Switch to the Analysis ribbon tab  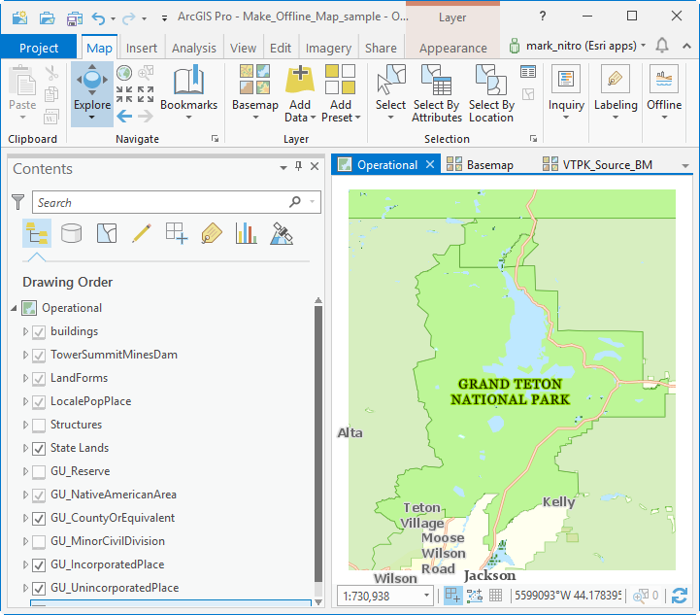(194, 48)
